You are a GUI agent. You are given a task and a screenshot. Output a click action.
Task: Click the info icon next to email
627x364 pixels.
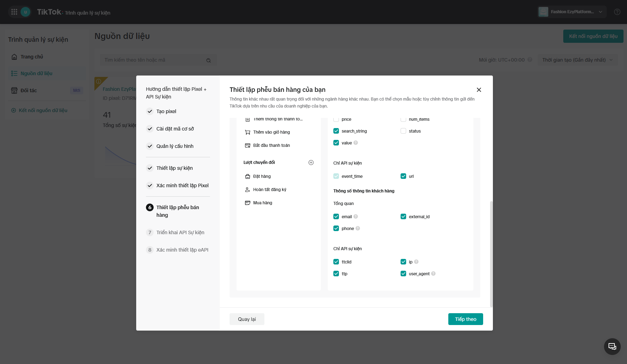click(x=356, y=216)
